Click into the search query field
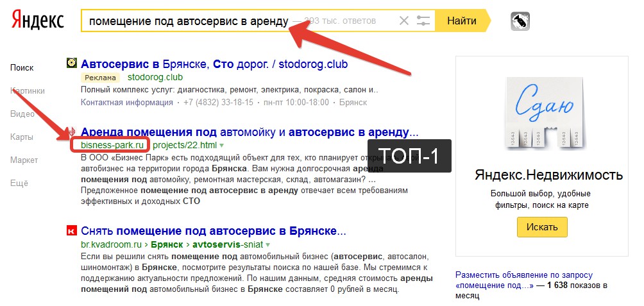The height and width of the screenshot is (306, 644). pos(238,21)
